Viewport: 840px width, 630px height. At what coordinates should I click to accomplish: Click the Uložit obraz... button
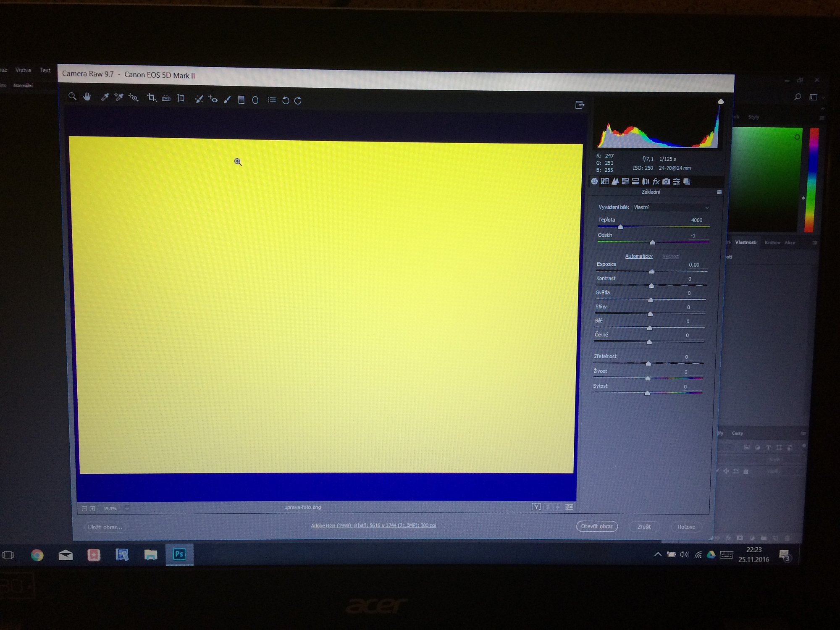click(105, 527)
